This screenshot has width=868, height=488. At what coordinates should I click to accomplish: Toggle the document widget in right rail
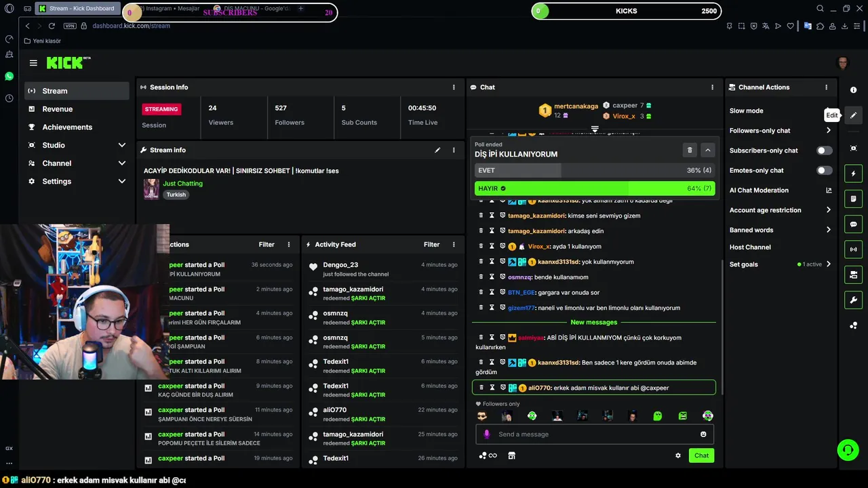coord(853,199)
